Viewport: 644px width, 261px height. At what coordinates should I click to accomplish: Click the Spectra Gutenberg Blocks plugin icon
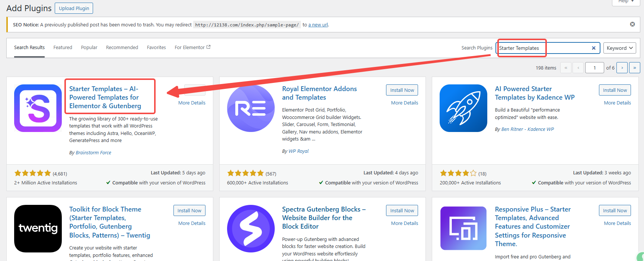click(251, 228)
